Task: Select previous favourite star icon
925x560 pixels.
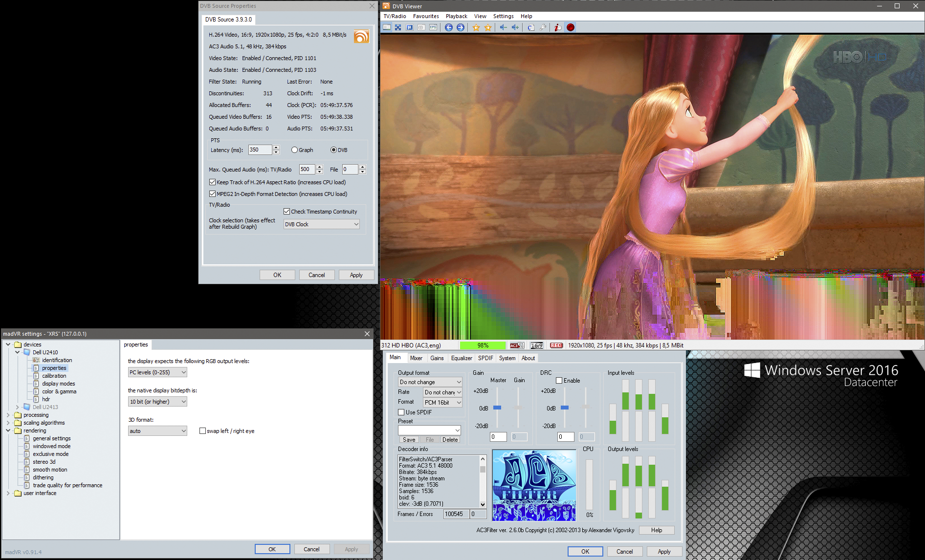Action: point(476,27)
